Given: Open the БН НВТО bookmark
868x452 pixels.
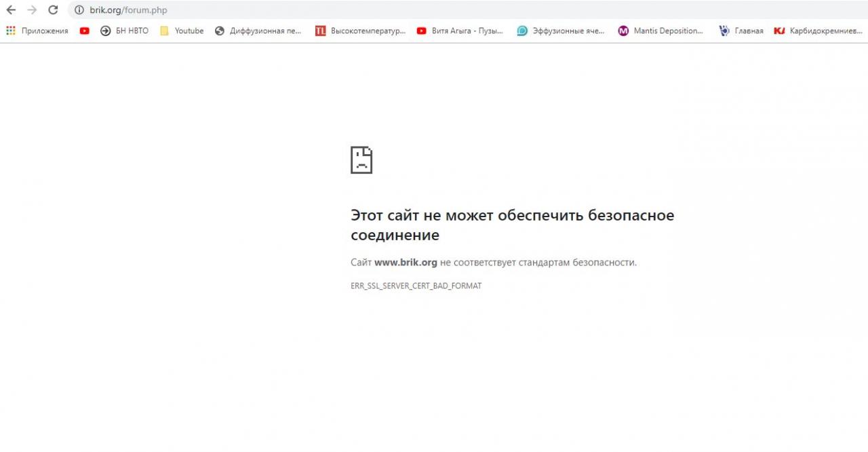Looking at the screenshot, I should tap(124, 31).
